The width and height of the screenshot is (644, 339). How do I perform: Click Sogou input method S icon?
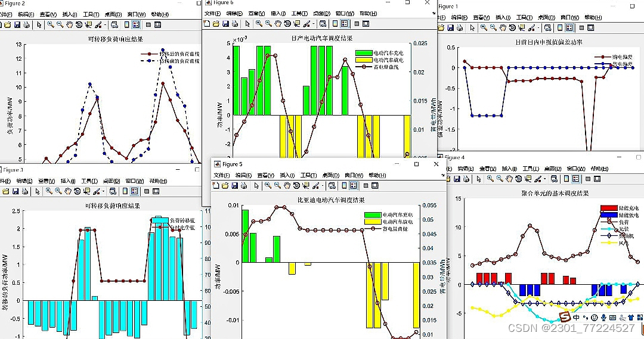[x=565, y=317]
